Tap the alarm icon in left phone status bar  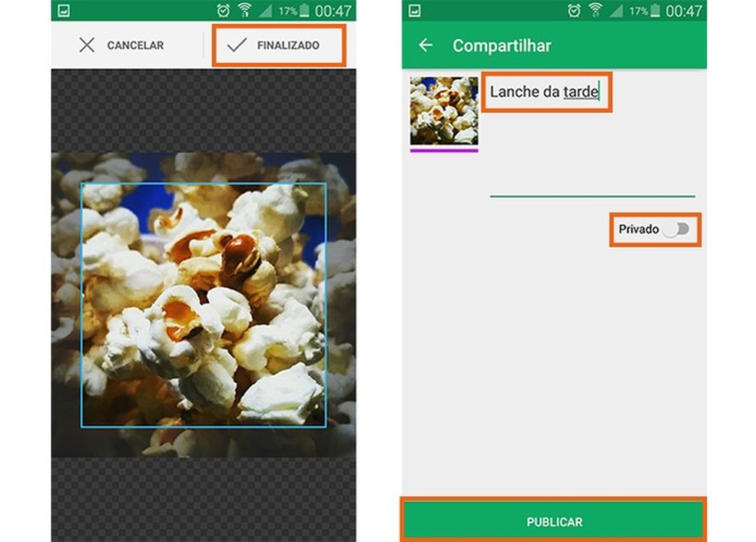(x=224, y=10)
